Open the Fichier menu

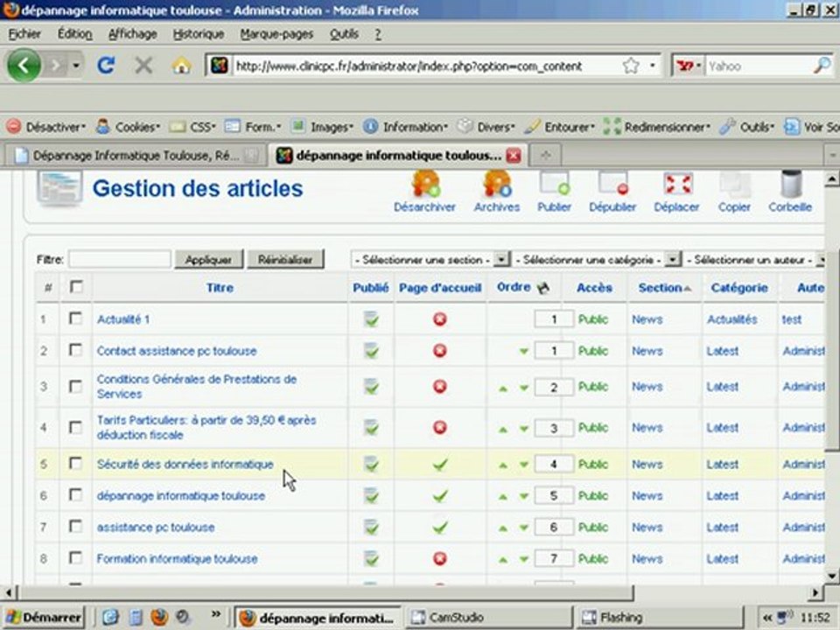[x=24, y=34]
